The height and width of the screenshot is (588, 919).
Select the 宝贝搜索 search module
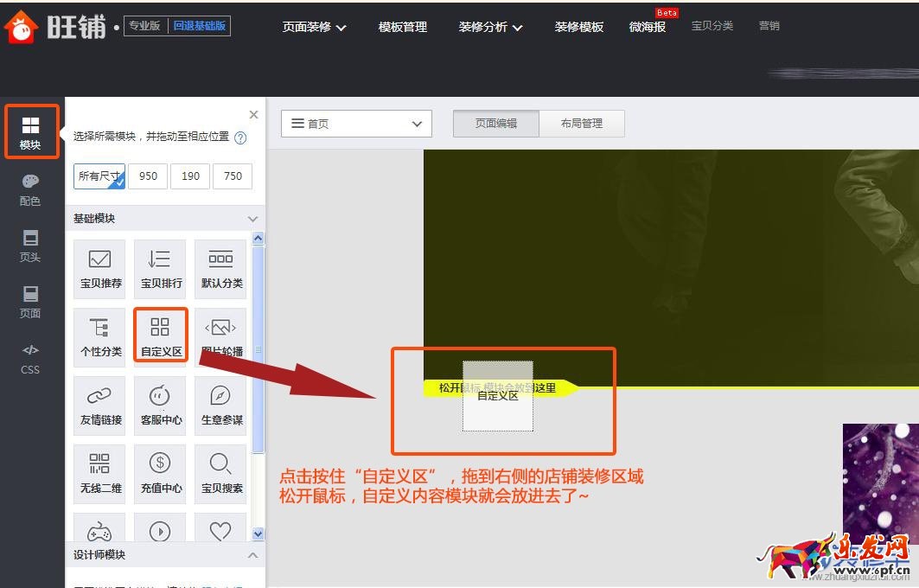pos(220,472)
